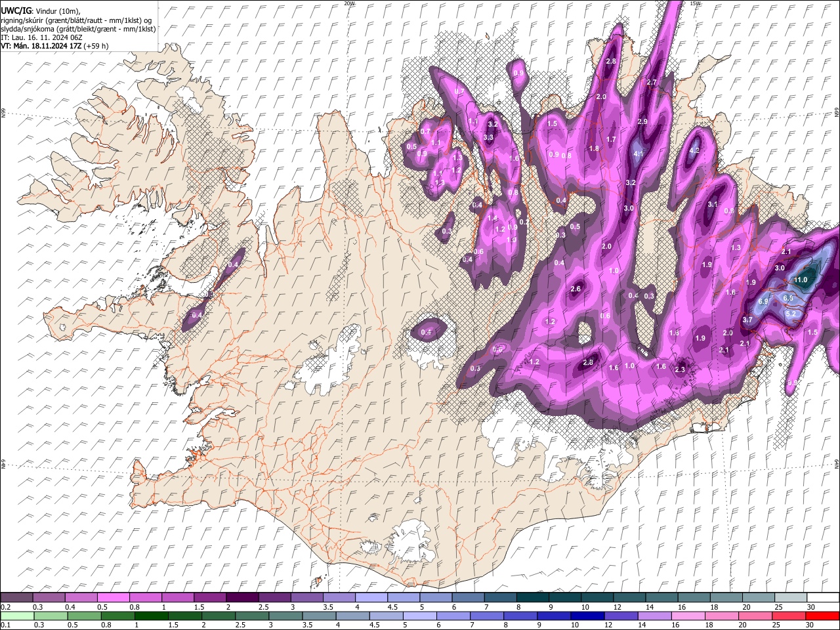Image resolution: width=840 pixels, height=630 pixels.
Task: Click the top-row legend swatch labeled 2
Action: pyautogui.click(x=242, y=598)
